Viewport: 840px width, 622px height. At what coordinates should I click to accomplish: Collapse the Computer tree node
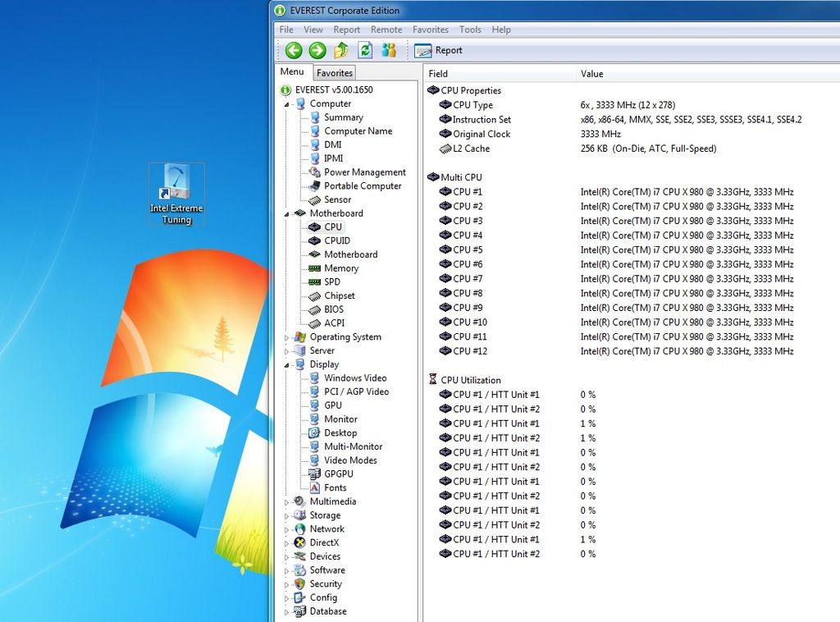tap(286, 104)
